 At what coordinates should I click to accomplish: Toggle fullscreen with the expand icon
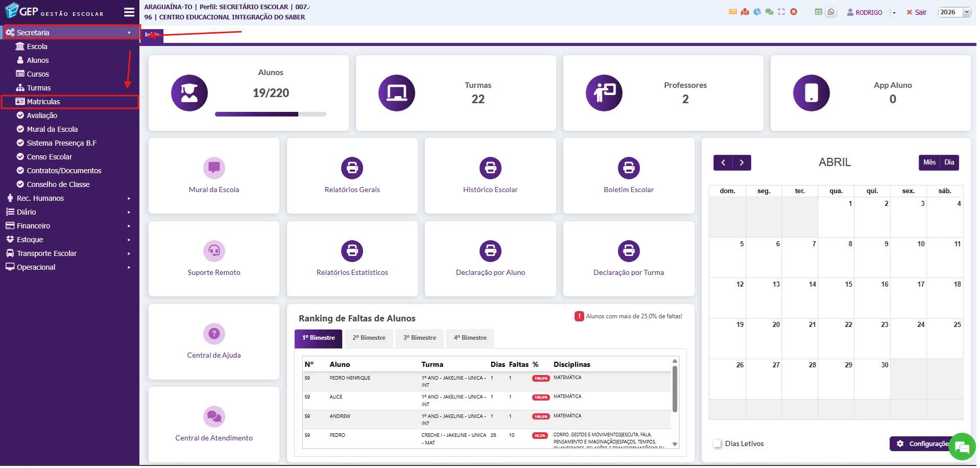point(781,12)
